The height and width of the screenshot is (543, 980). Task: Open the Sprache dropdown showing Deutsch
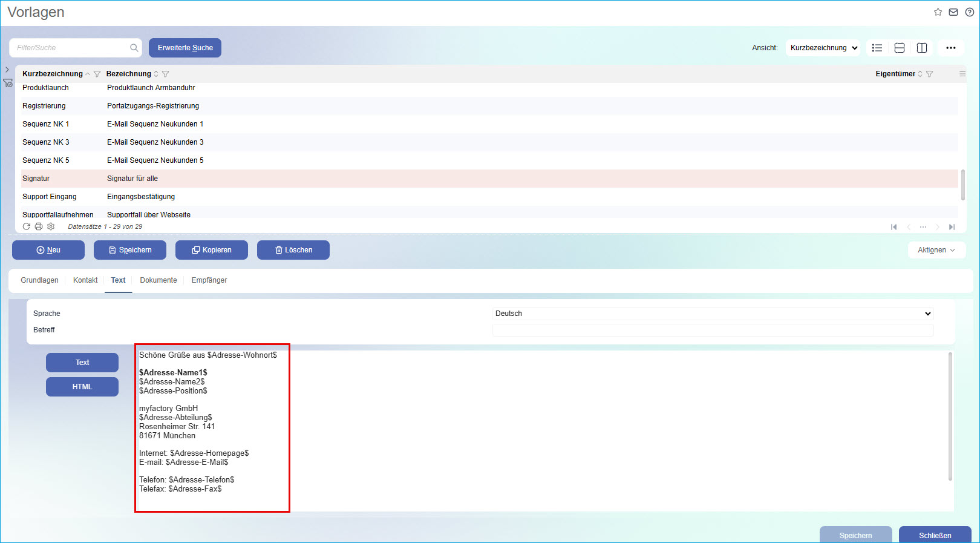(x=713, y=314)
